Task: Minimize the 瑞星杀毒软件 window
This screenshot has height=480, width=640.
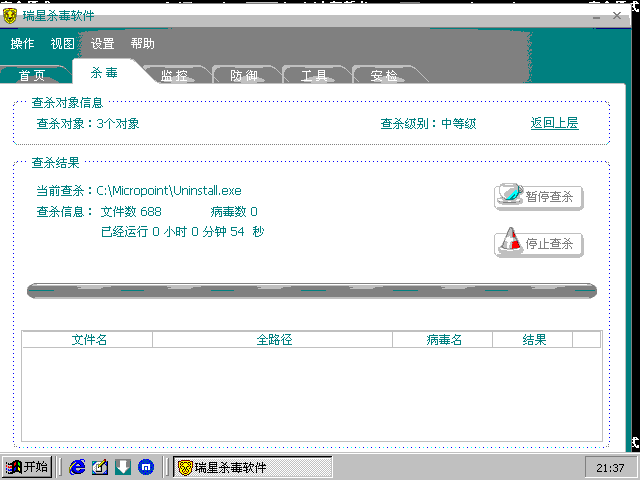Action: point(596,17)
